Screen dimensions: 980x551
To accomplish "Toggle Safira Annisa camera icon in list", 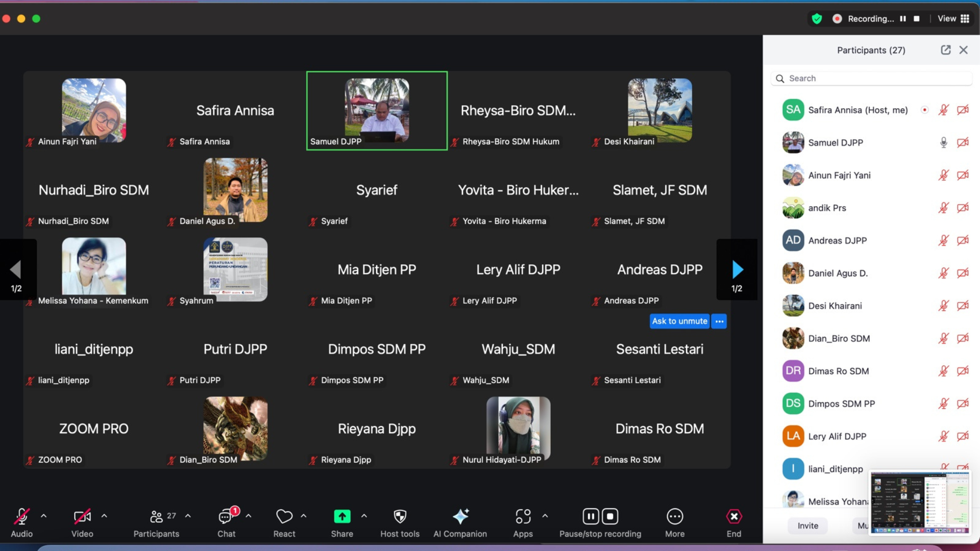I will pos(963,110).
